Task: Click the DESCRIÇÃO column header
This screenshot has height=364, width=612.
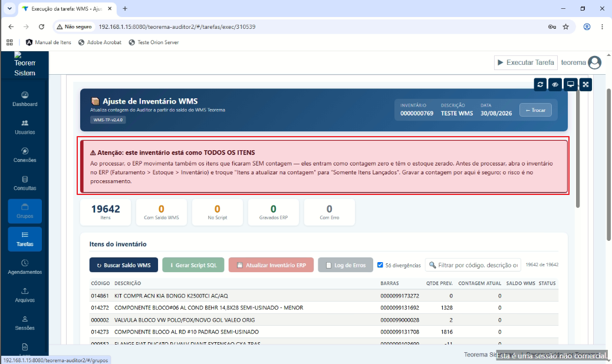Action: point(127,283)
